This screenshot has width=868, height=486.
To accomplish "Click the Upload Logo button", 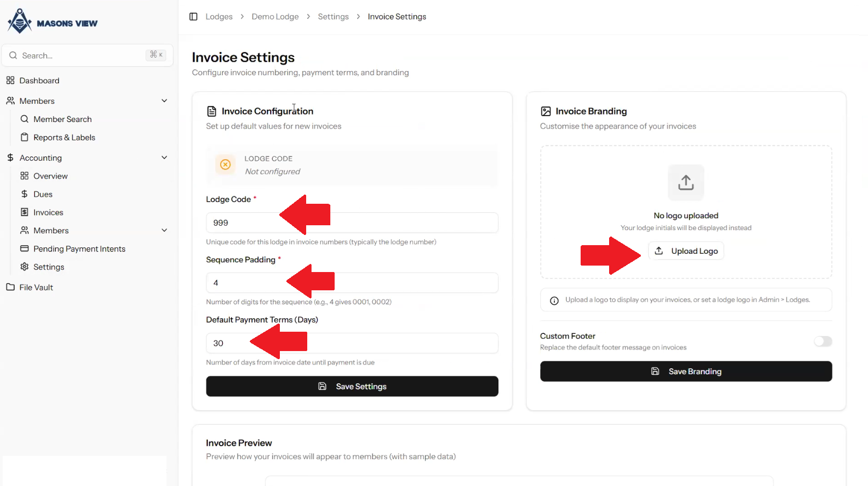I will pyautogui.click(x=686, y=251).
